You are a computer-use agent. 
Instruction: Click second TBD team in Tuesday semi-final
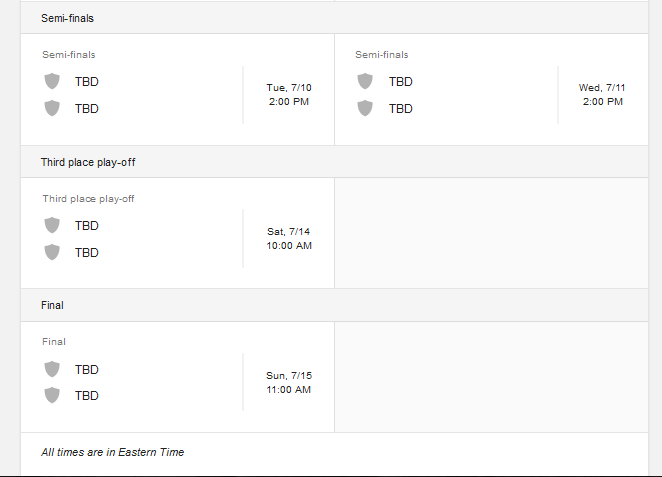point(87,108)
